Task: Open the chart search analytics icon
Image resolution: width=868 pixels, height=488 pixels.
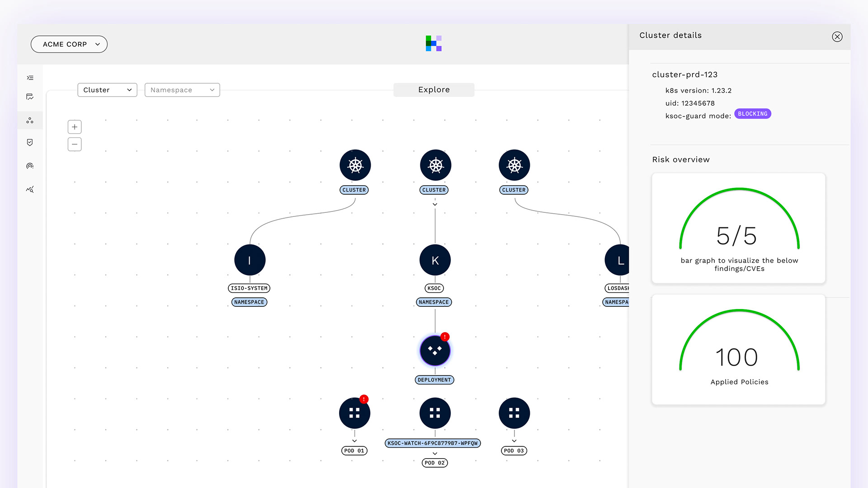Action: 30,189
